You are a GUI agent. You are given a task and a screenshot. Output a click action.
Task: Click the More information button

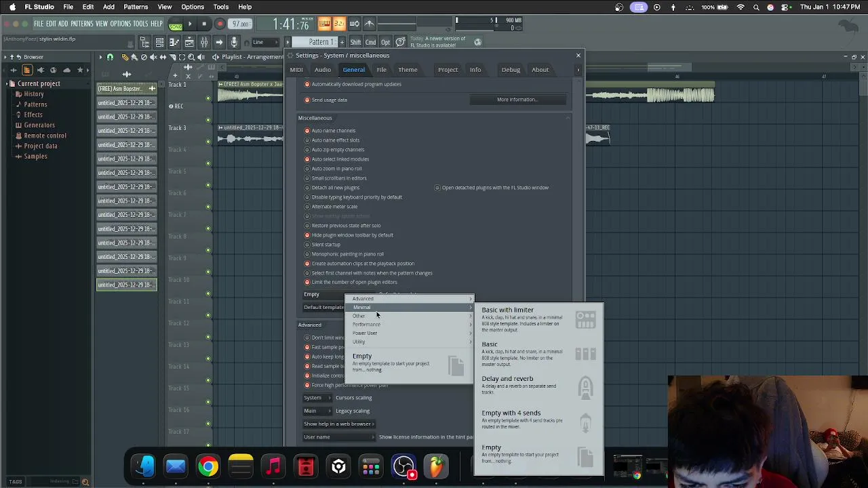pyautogui.click(x=517, y=100)
